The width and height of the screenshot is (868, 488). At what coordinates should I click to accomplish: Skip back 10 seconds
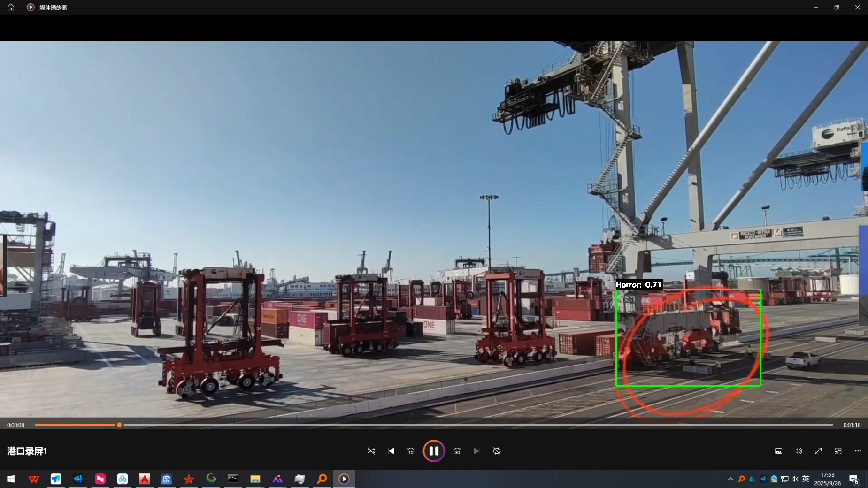(x=411, y=451)
